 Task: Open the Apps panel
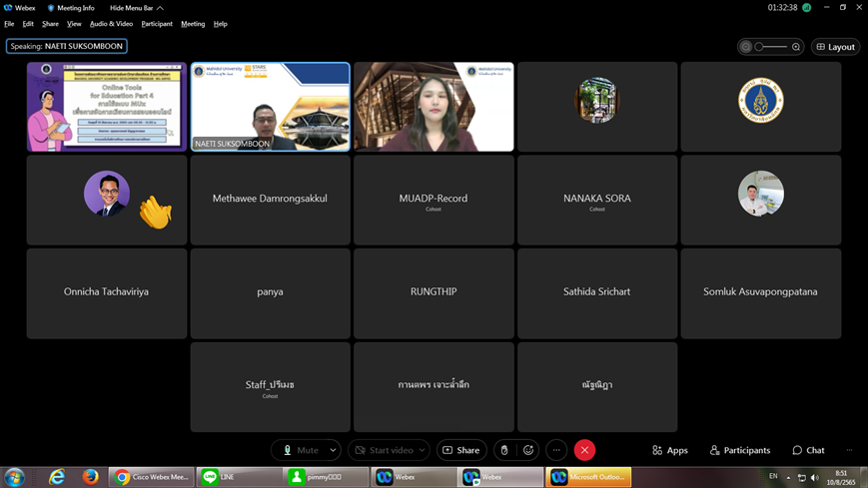point(669,450)
